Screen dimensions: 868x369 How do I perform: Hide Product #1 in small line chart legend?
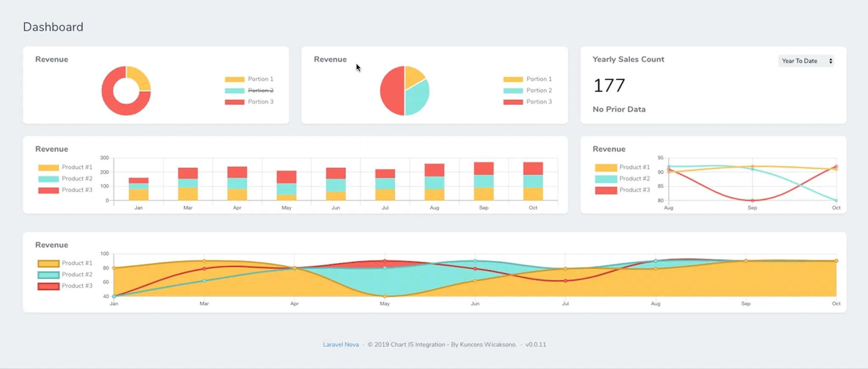622,167
